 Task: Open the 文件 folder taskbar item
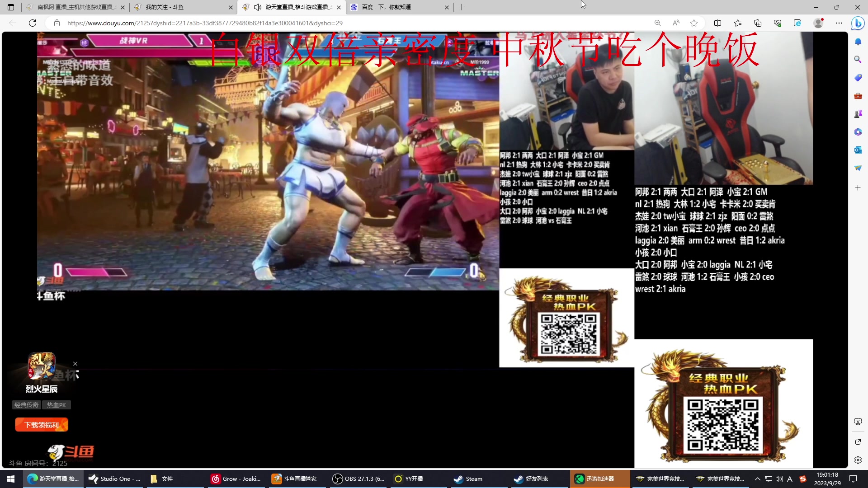(x=175, y=479)
